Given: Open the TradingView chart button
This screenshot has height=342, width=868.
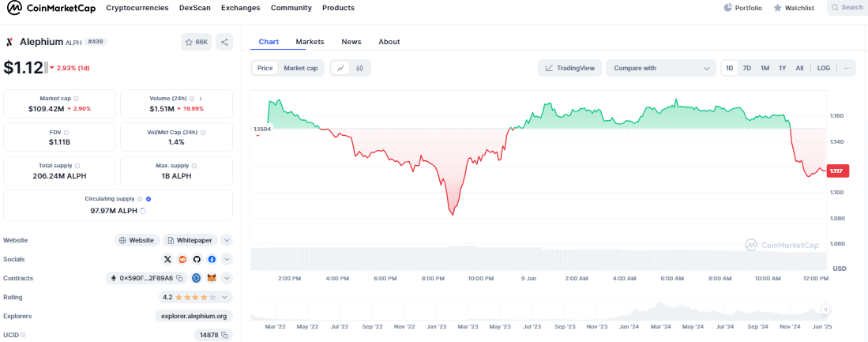Looking at the screenshot, I should coord(569,68).
